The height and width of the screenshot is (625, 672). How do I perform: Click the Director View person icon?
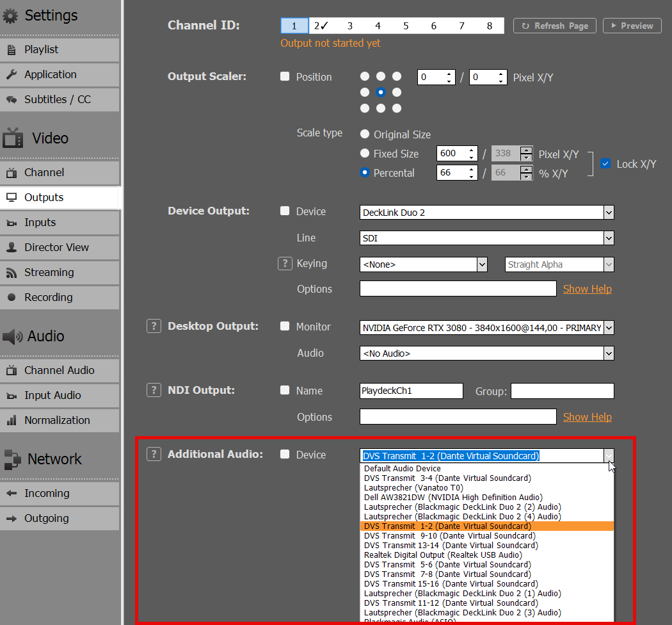[x=12, y=248]
